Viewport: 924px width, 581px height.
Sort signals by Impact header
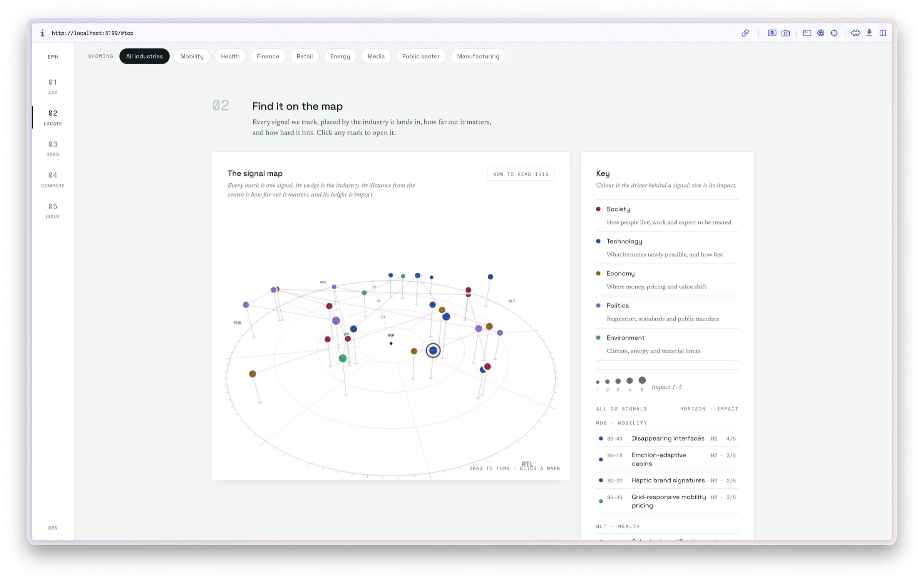728,409
